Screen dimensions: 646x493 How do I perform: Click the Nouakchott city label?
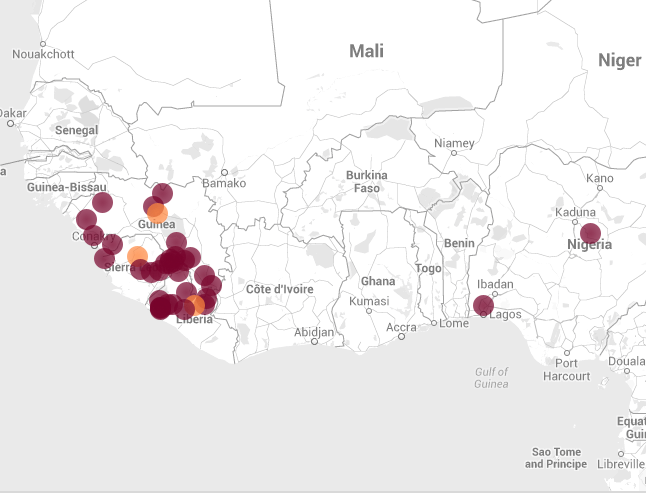click(x=42, y=54)
